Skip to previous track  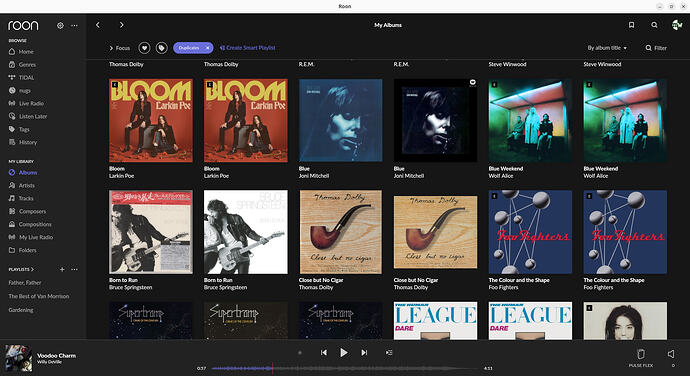(324, 353)
